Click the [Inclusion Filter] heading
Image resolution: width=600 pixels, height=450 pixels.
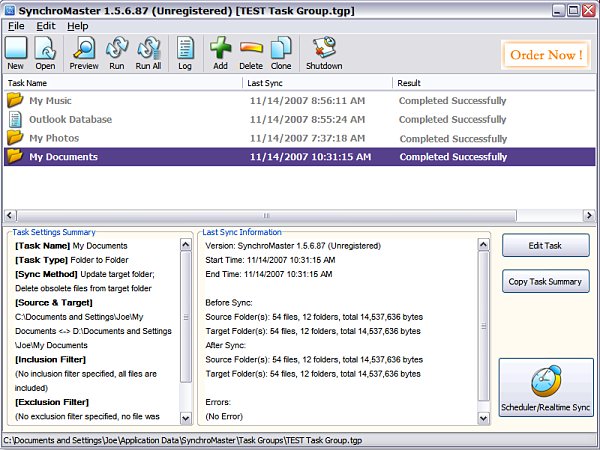50,360
